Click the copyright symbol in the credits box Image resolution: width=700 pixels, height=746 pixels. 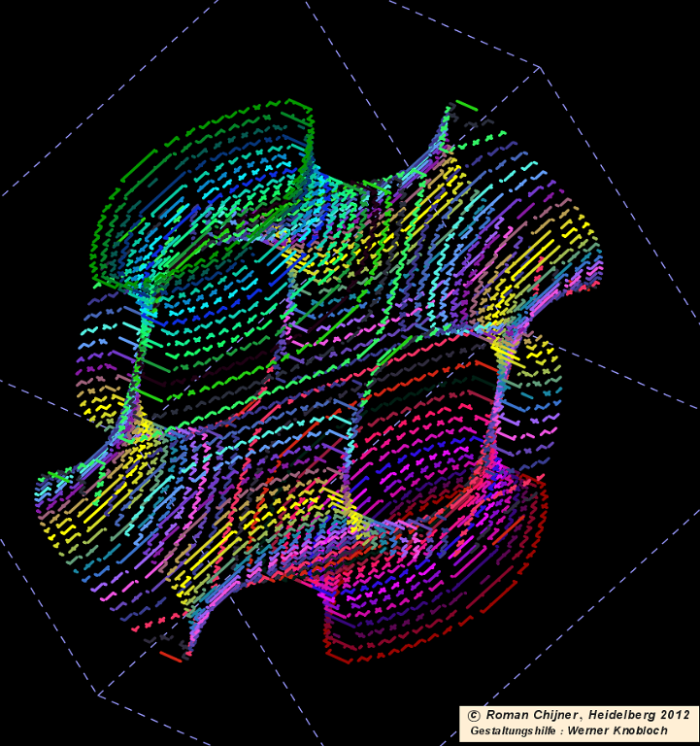[x=473, y=714]
